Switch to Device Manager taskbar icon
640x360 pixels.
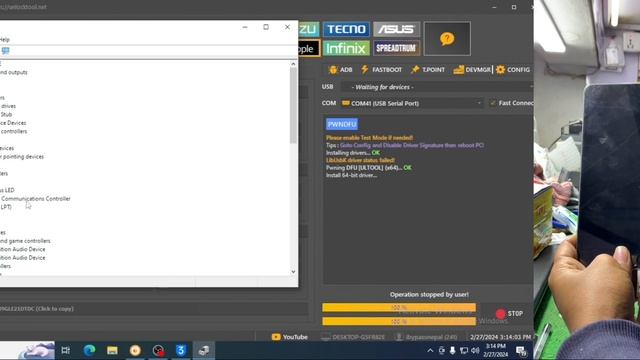204,350
